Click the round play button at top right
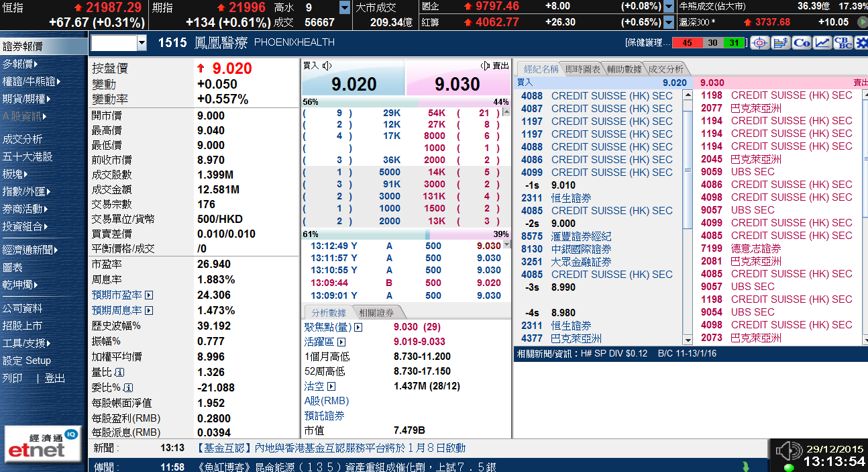 click(x=863, y=22)
